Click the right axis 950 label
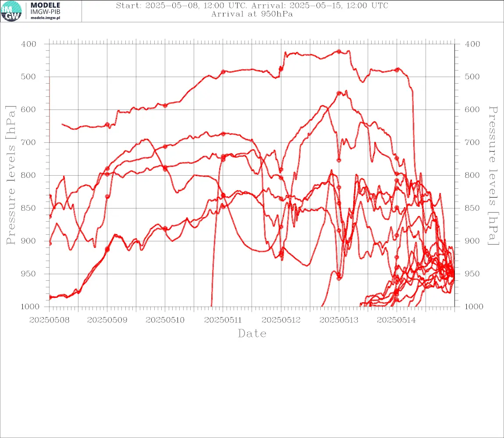504x438 pixels. 472,274
